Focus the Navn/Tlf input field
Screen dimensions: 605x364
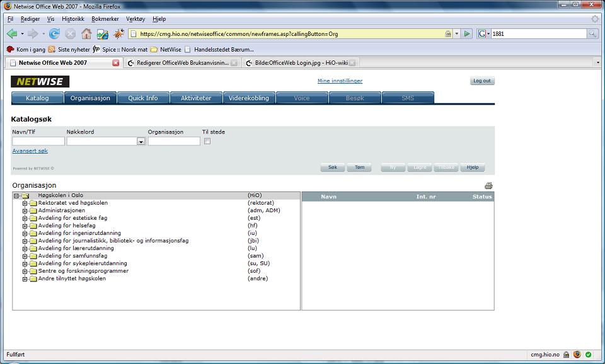[38, 141]
